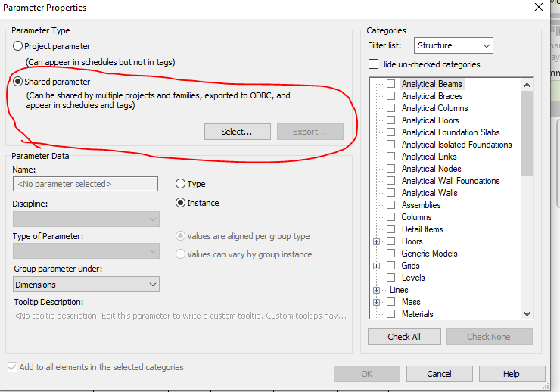This screenshot has width=560, height=392.
Task: Click the Tooltip Description text
Action: pyautogui.click(x=181, y=316)
